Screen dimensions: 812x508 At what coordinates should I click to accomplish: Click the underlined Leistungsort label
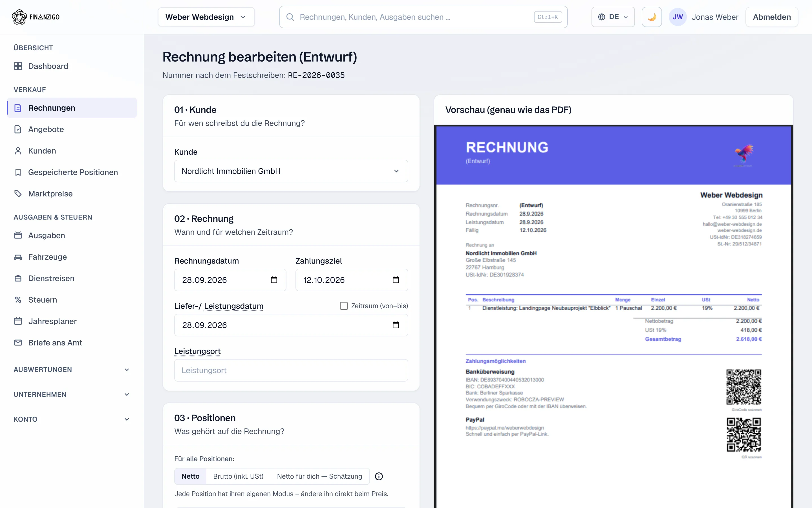197,351
